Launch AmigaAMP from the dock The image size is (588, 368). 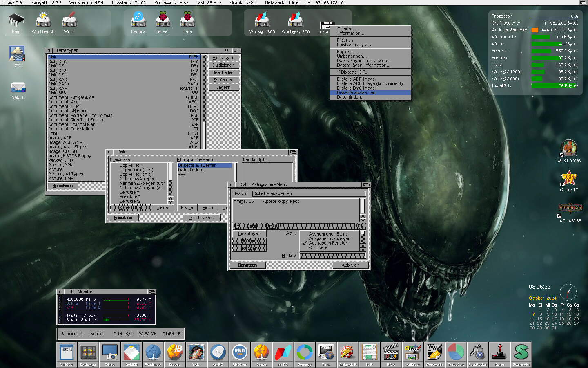click(348, 354)
